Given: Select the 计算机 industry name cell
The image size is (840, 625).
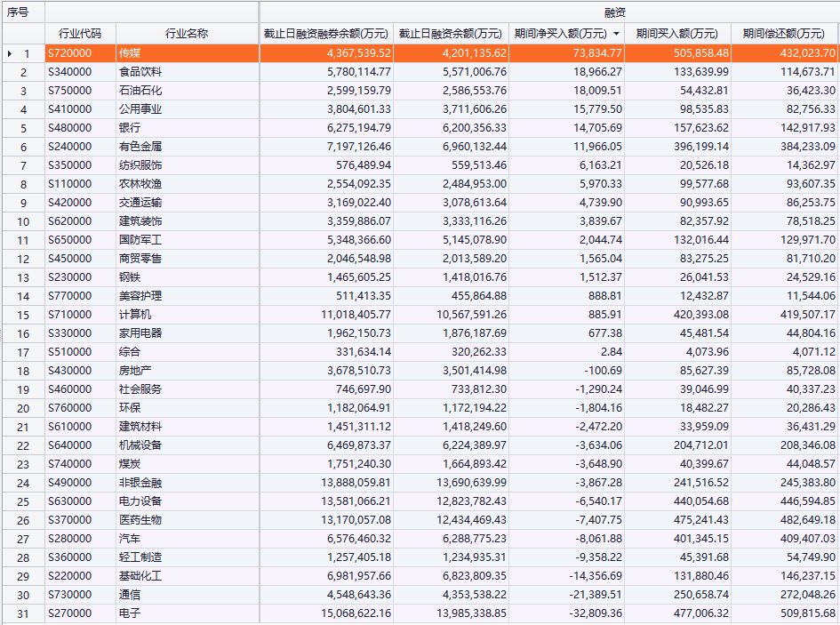Looking at the screenshot, I should (187, 315).
